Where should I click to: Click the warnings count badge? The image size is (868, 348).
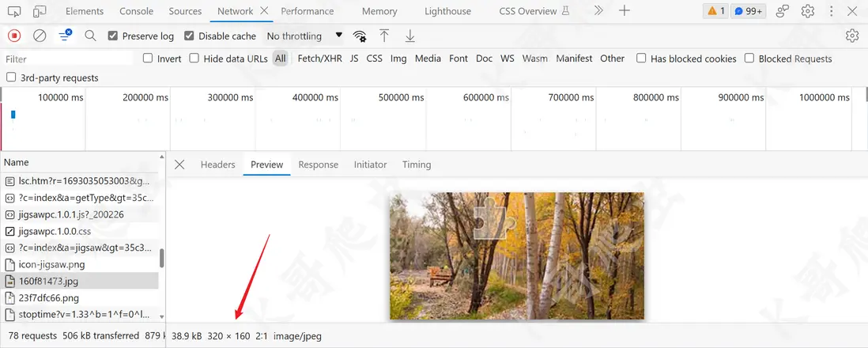pos(715,11)
